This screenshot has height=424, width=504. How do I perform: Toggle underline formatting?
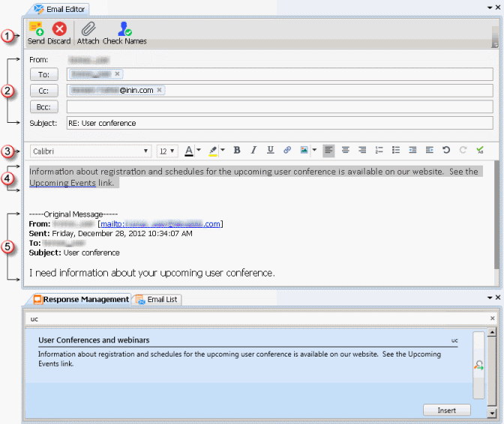[270, 151]
